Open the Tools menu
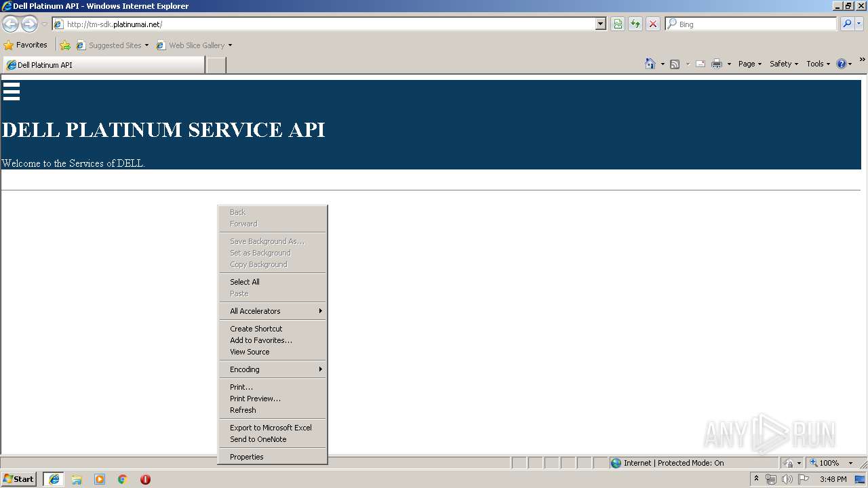The height and width of the screenshot is (488, 868). pyautogui.click(x=818, y=64)
